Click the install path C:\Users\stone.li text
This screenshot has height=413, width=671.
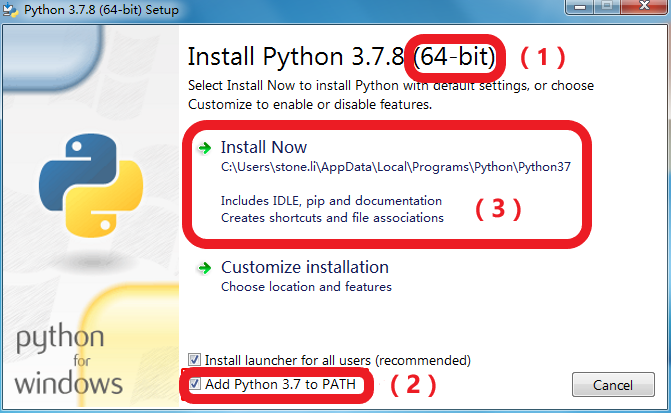point(395,167)
